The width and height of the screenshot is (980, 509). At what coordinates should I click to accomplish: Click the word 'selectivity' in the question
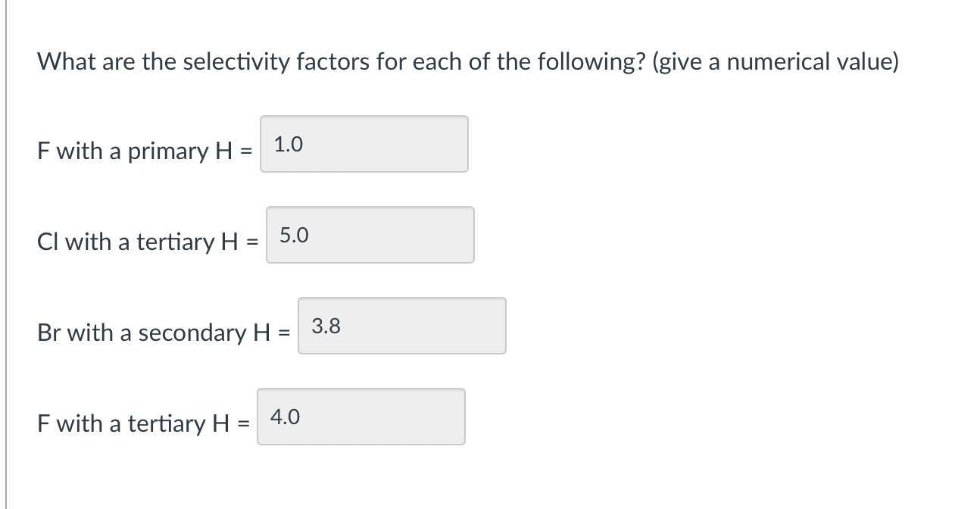click(x=227, y=61)
